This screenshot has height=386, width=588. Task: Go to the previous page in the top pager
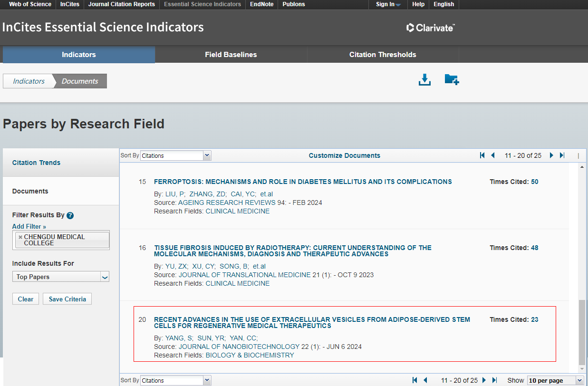pos(493,155)
